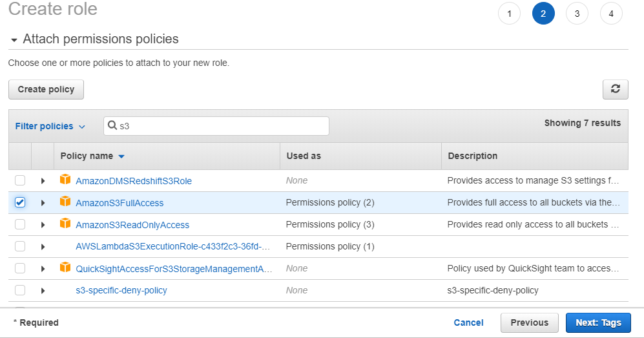Uncheck the AmazonS3FullAccess checkbox

pyautogui.click(x=20, y=202)
